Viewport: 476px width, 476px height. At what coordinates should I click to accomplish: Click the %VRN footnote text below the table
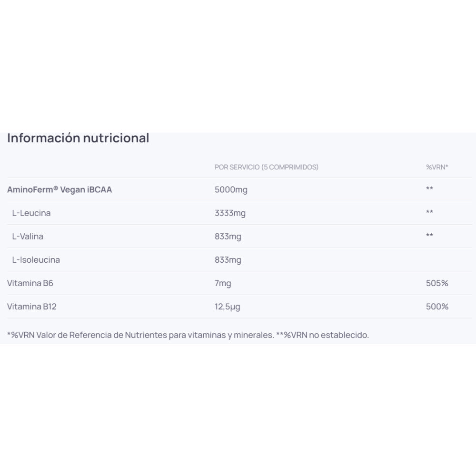[188, 335]
